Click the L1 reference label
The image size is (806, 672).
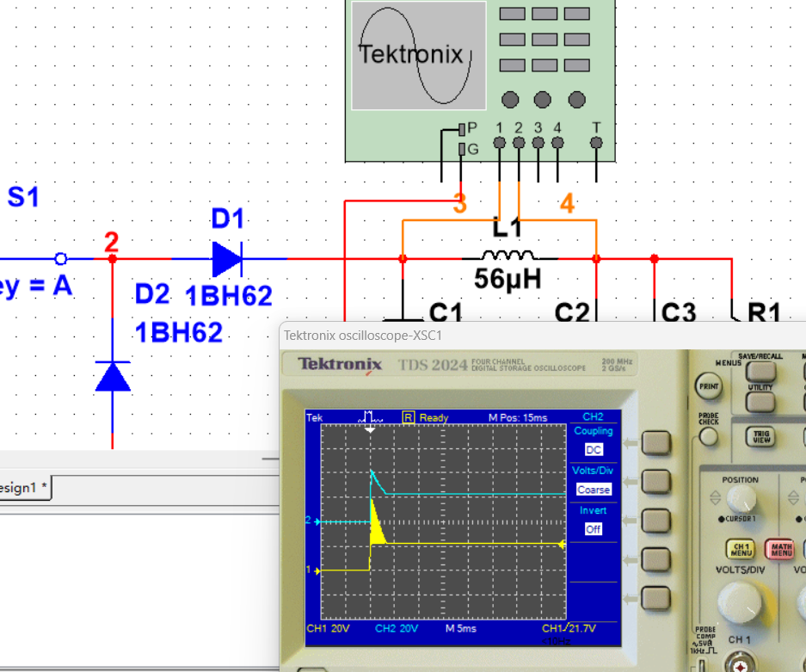pyautogui.click(x=508, y=228)
